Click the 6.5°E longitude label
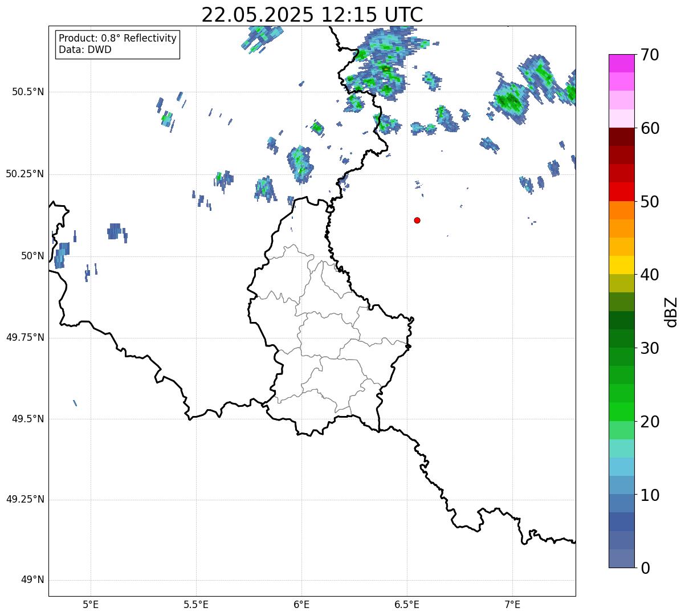685x616 pixels. (407, 605)
